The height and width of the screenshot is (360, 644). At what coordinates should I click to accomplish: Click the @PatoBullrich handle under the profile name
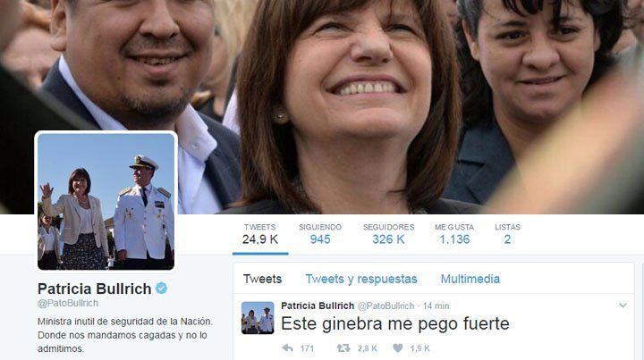point(68,303)
